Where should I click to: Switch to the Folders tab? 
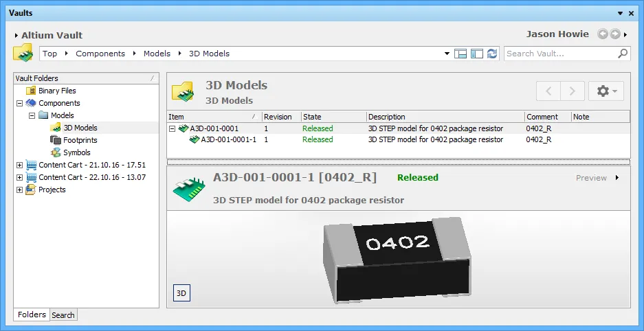[32, 315]
